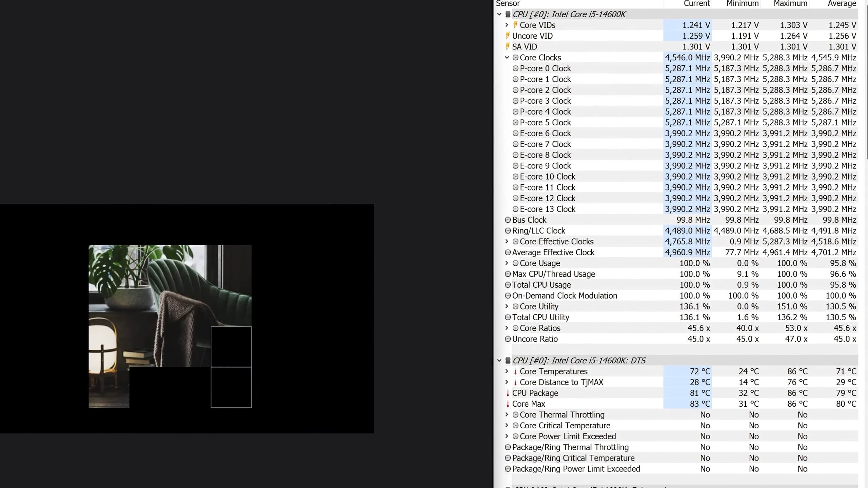Click the CPU chip icon beside i5-14600K
The width and height of the screenshot is (868, 488).
(508, 14)
